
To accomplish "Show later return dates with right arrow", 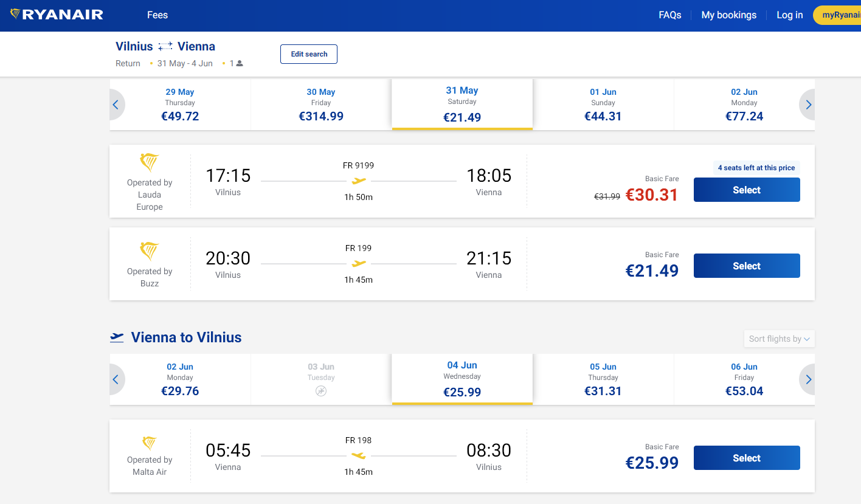I will (808, 379).
